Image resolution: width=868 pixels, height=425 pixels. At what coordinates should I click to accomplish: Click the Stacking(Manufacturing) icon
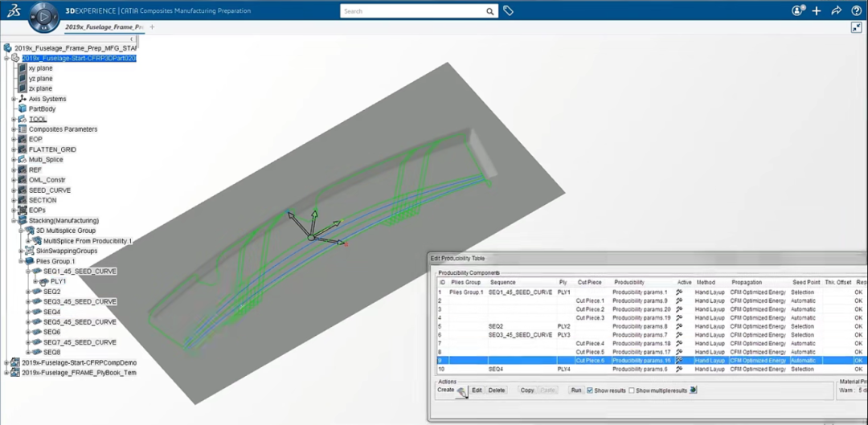click(23, 220)
